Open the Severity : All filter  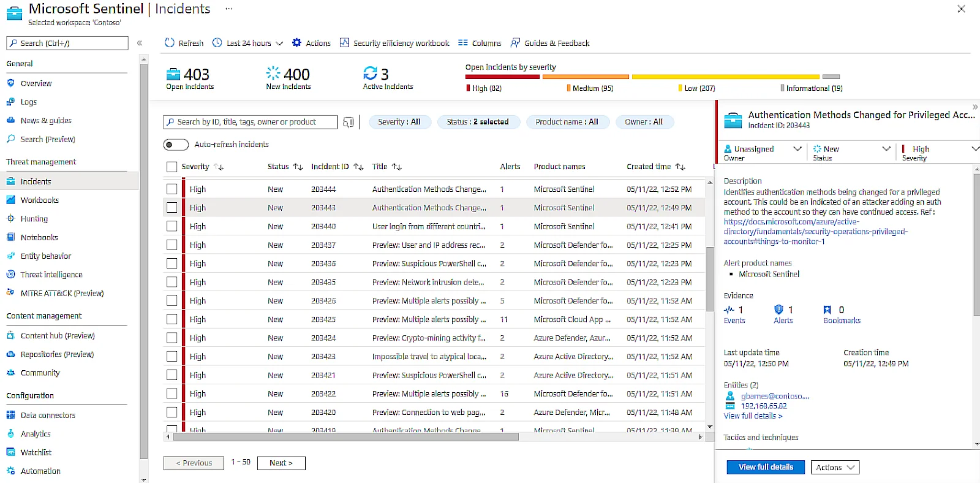(399, 122)
